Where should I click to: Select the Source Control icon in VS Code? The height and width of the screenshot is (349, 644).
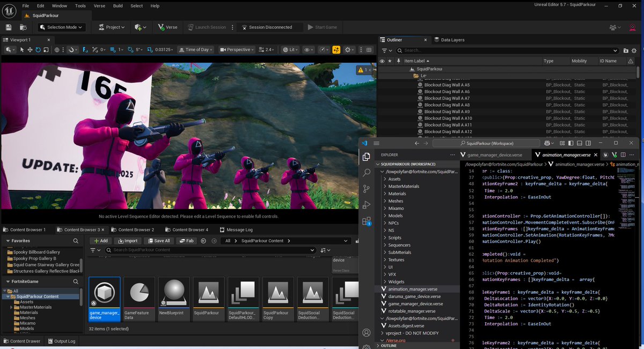[366, 189]
